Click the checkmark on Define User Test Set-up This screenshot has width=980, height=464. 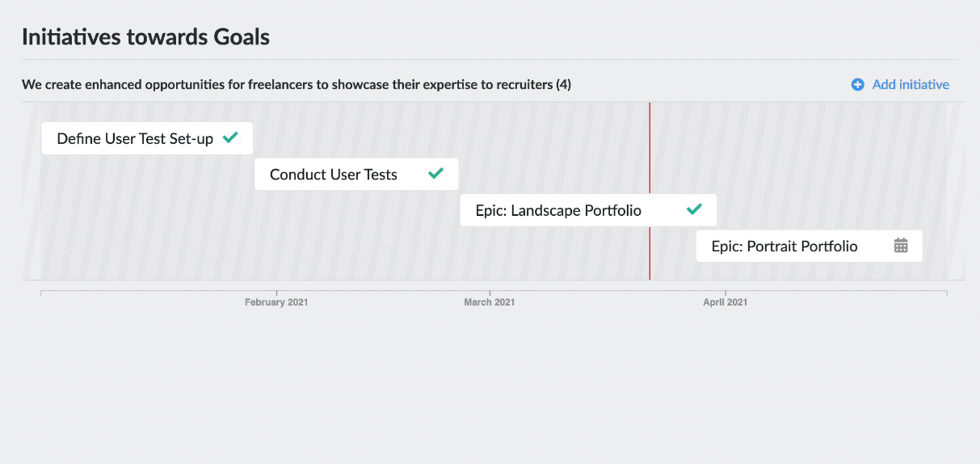click(x=230, y=138)
